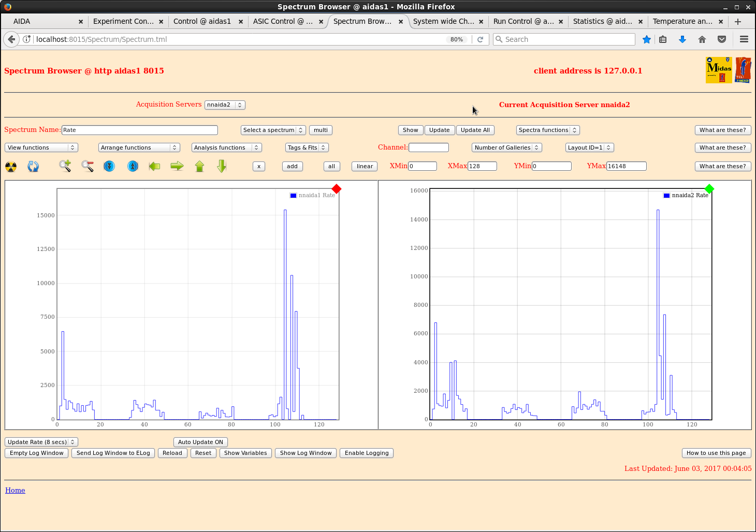
Task: Click the Tcl powered logo icon
Action: tap(743, 70)
